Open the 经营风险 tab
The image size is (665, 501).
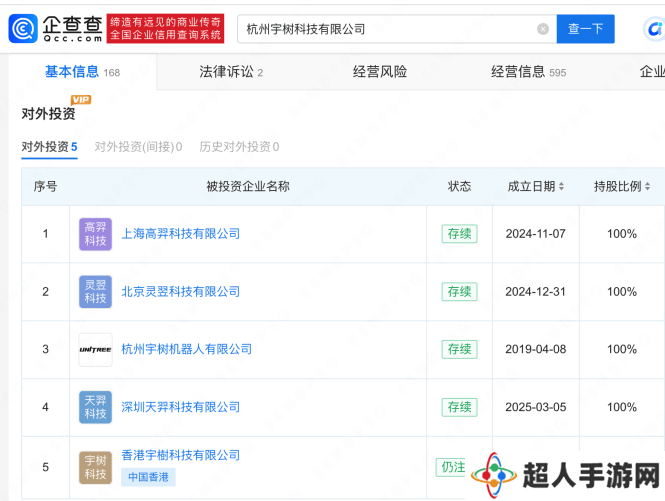click(x=380, y=72)
